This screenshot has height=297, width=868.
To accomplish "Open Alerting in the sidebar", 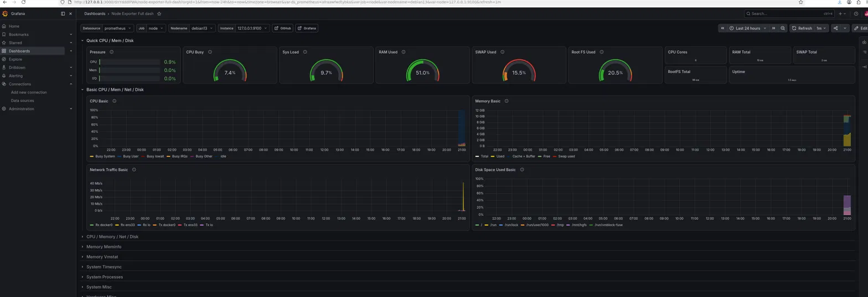I will pos(15,76).
